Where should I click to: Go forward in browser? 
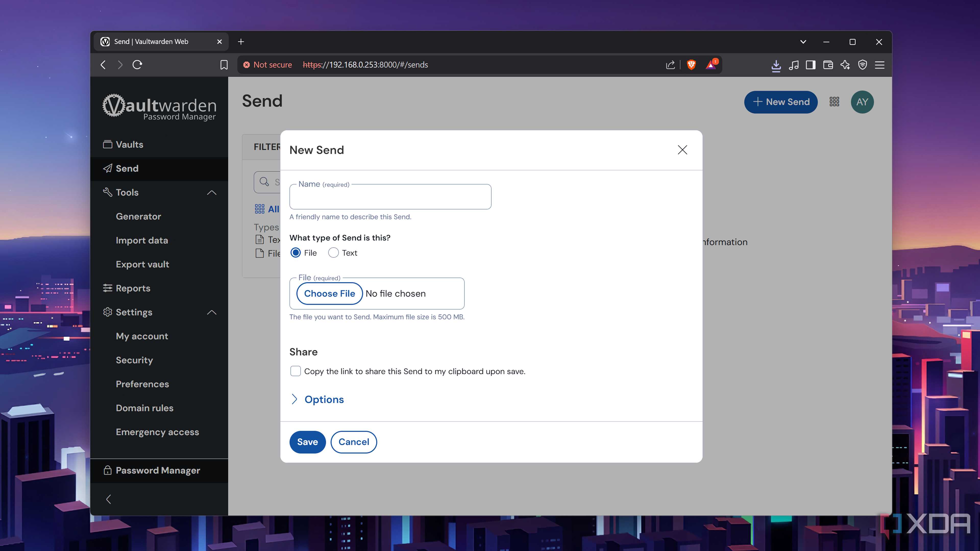pos(120,65)
